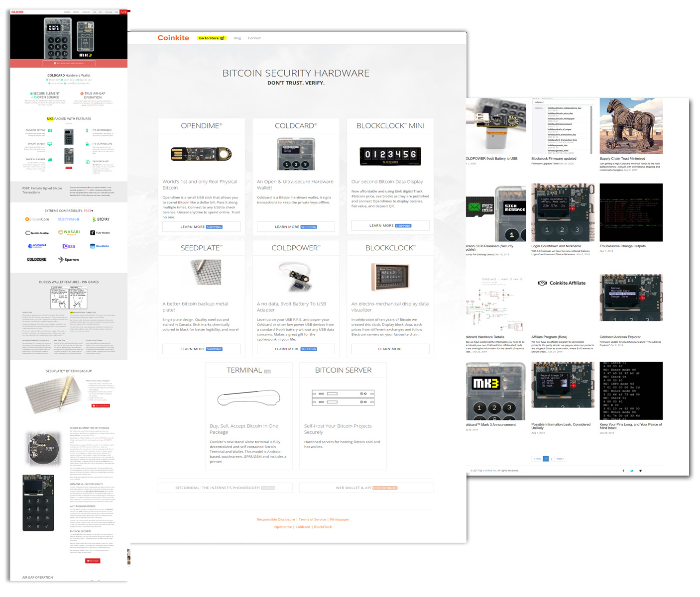Click Learn More under Blockclock Mini
This screenshot has height=597, width=700.
pos(390,226)
